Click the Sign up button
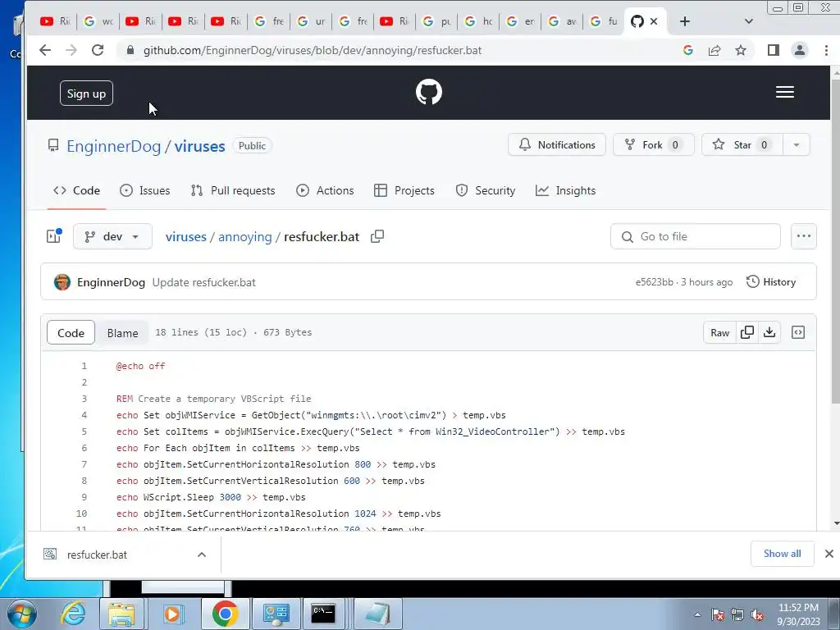 tap(86, 94)
